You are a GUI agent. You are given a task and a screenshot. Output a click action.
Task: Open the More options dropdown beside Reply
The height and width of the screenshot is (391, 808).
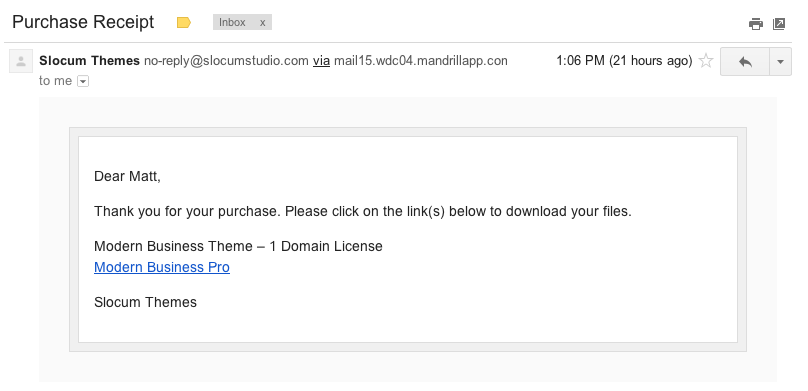click(x=780, y=62)
